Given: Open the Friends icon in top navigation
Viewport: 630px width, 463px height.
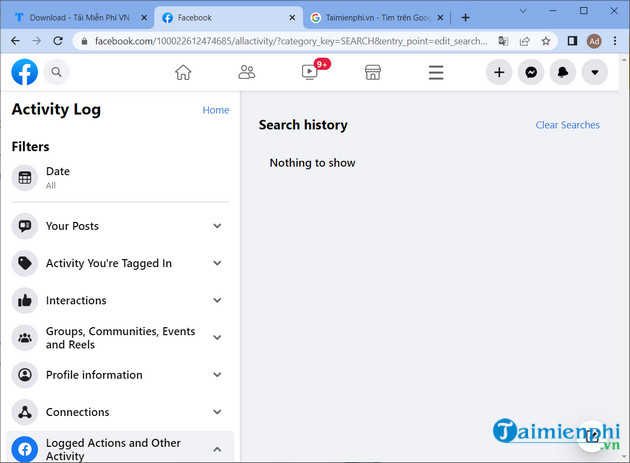Looking at the screenshot, I should [x=247, y=72].
